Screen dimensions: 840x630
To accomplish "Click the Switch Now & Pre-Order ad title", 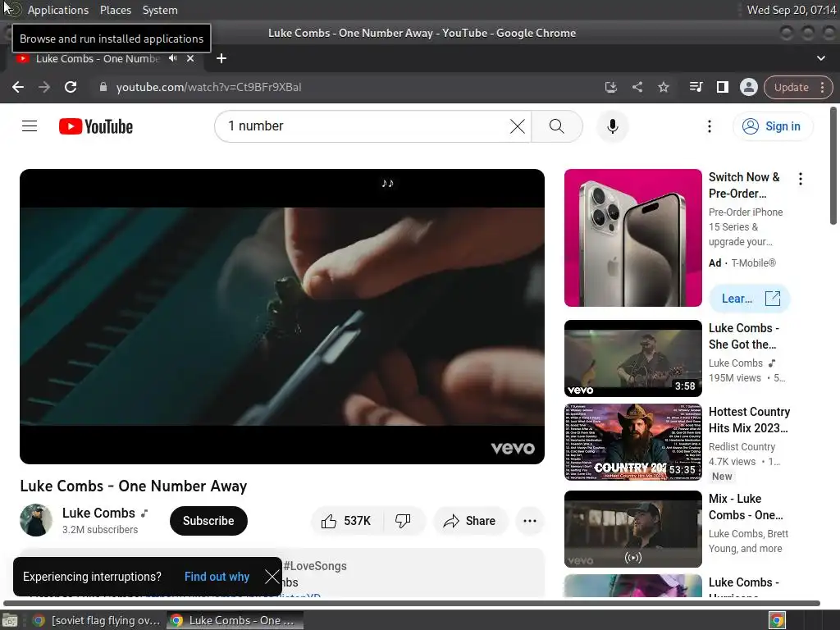I will 744,185.
